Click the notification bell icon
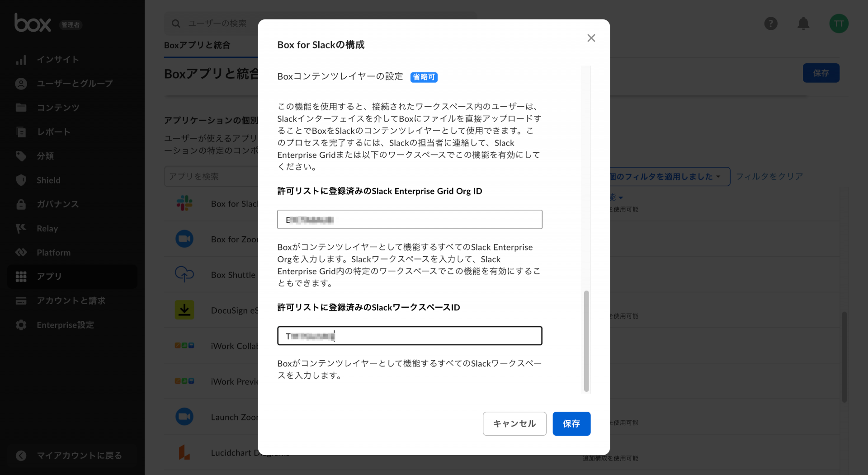Viewport: 868px width, 475px height. coord(803,24)
